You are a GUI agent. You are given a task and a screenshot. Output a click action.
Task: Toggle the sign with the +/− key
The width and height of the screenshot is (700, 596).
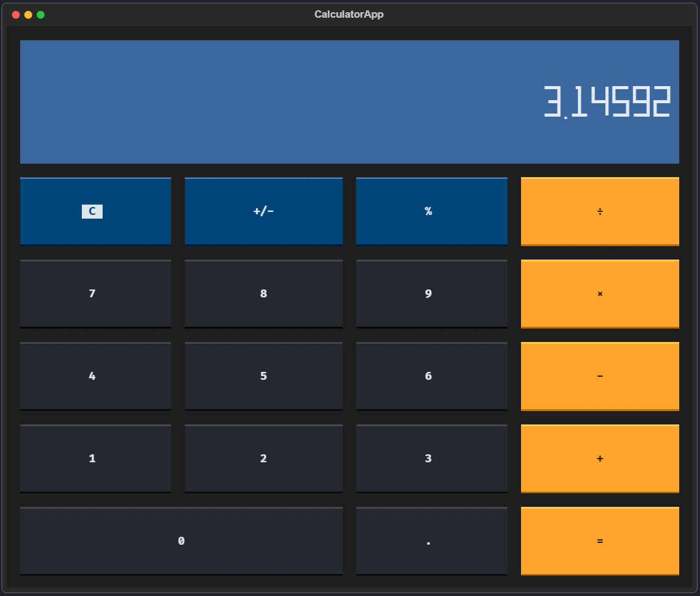point(263,211)
